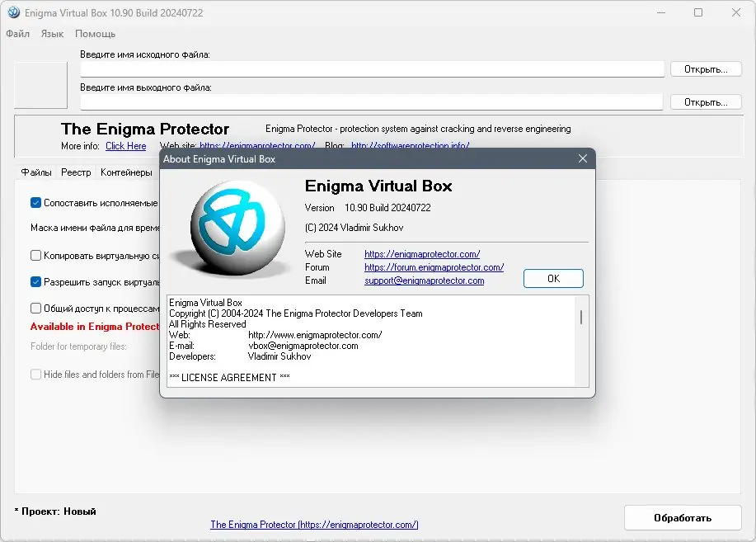Screen dimensions: 756x542
Task: Open the Язык menu
Action: click(52, 34)
